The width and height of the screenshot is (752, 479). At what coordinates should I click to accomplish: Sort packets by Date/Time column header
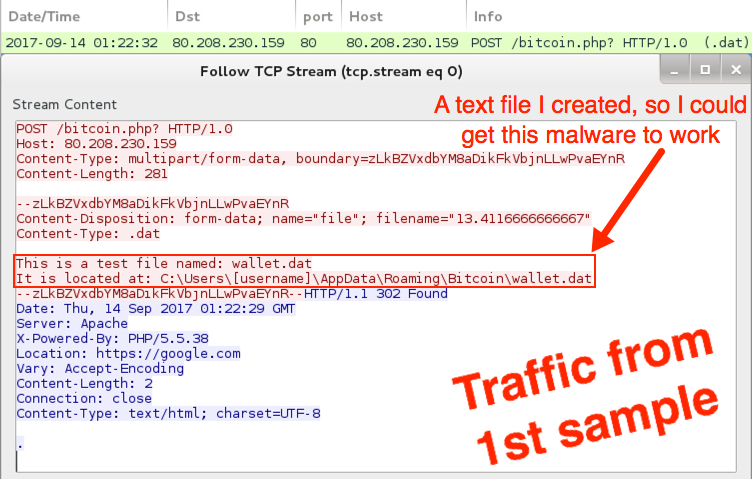(x=83, y=16)
